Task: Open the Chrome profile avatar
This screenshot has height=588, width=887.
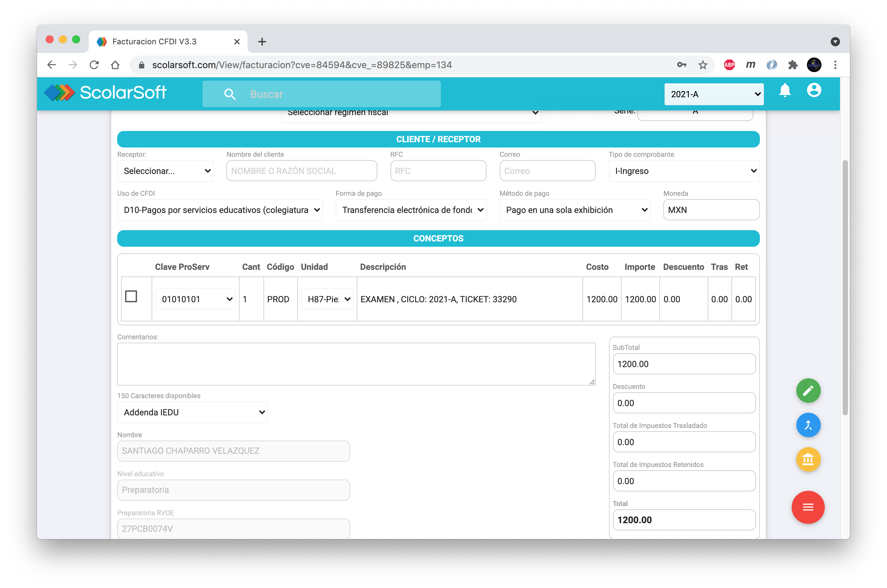Action: coord(814,65)
